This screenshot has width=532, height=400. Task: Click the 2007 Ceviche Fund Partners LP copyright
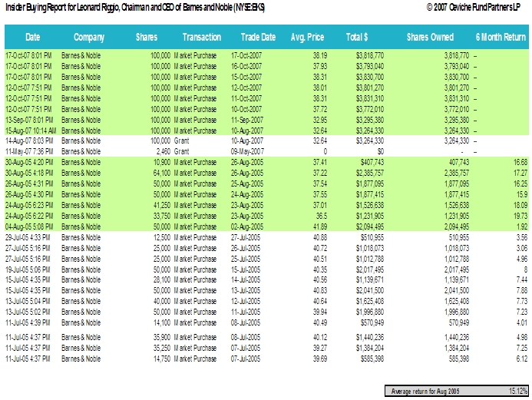coord(474,7)
